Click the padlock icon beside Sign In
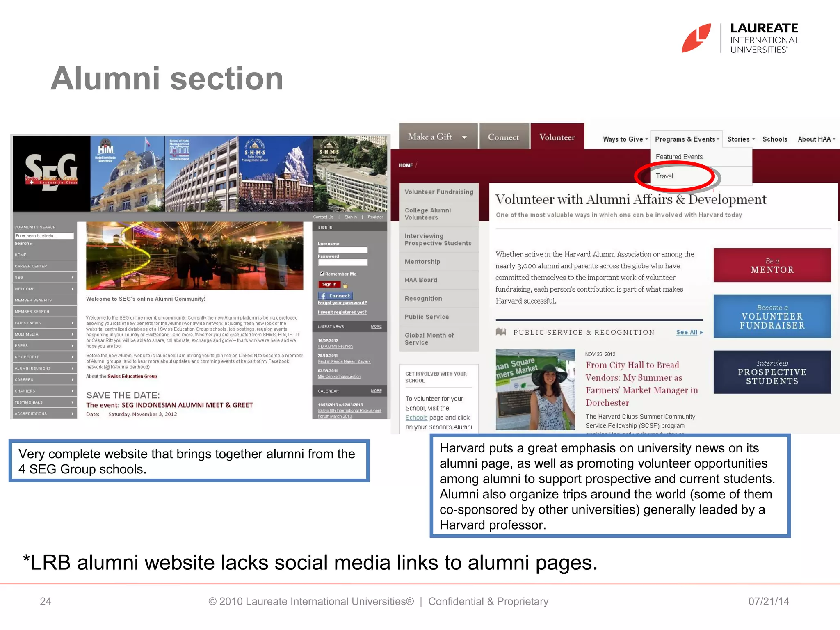This screenshot has height=630, width=840. click(x=345, y=285)
